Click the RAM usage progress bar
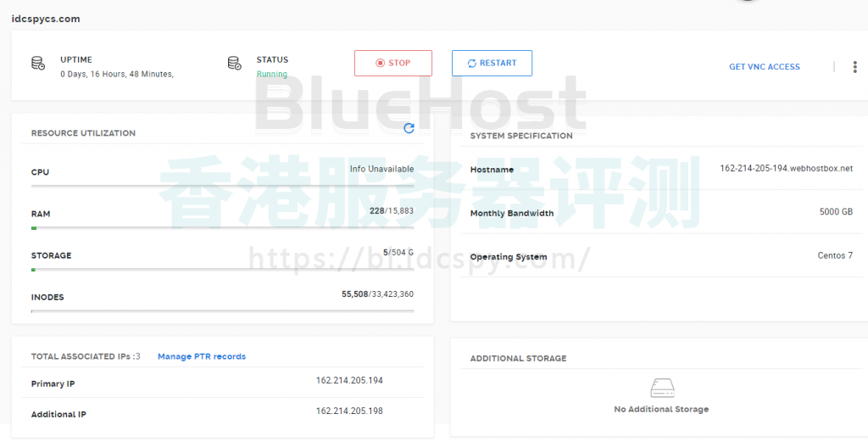The height and width of the screenshot is (442, 868). [x=223, y=227]
